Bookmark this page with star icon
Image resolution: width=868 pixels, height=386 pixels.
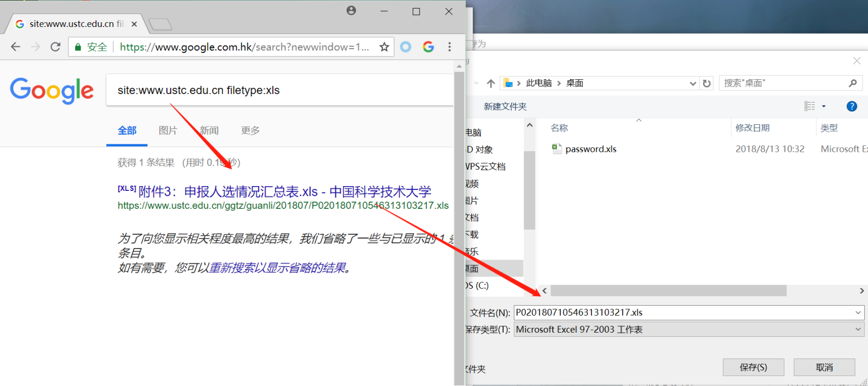385,47
